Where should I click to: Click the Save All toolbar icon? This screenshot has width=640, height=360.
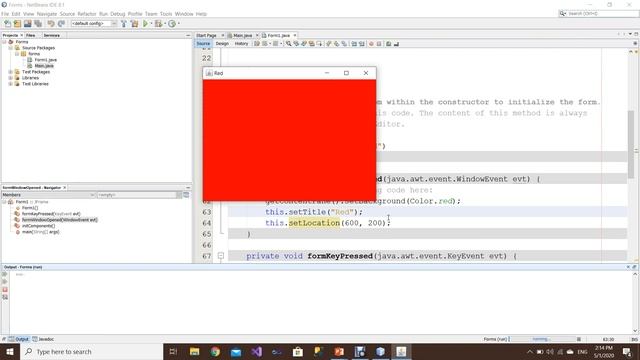[38, 24]
